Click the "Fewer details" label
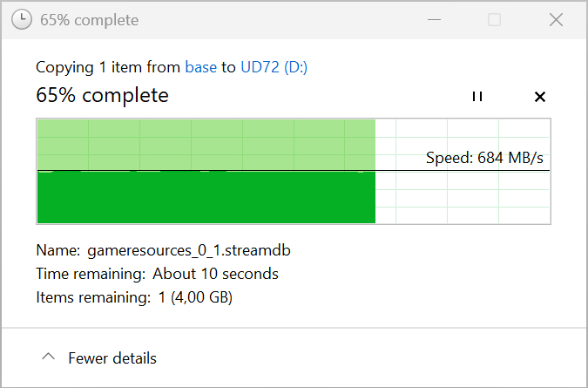Image resolution: width=588 pixels, height=388 pixels. (x=112, y=357)
